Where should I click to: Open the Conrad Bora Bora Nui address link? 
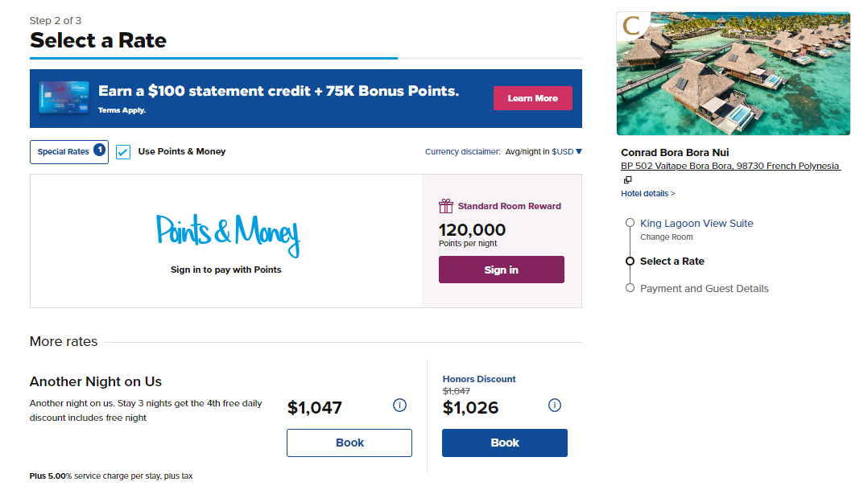click(731, 166)
